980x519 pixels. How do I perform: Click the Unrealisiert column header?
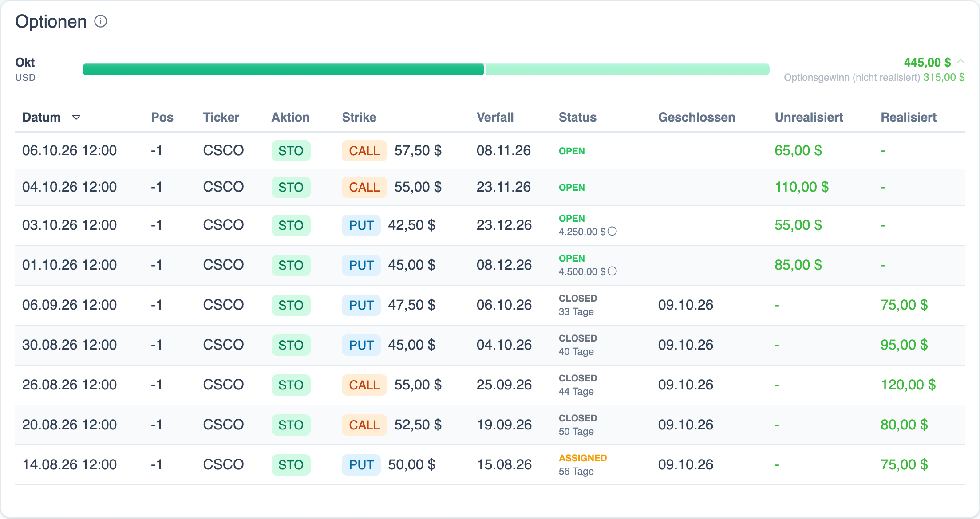pyautogui.click(x=809, y=118)
